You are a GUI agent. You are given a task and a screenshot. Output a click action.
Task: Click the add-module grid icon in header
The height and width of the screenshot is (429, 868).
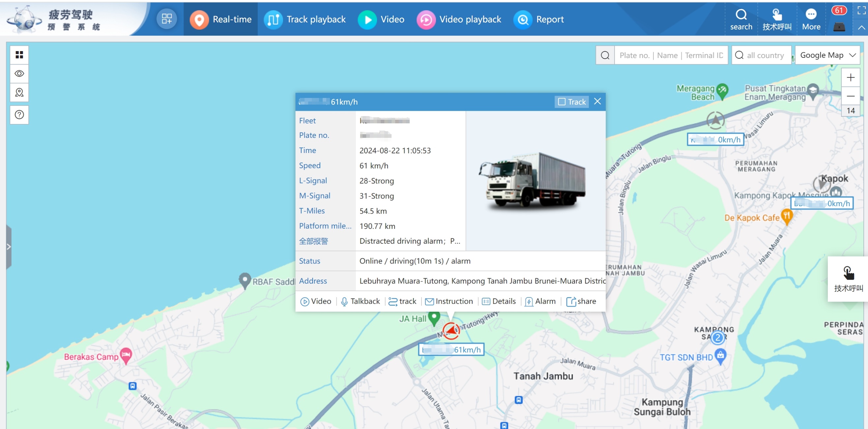point(166,19)
